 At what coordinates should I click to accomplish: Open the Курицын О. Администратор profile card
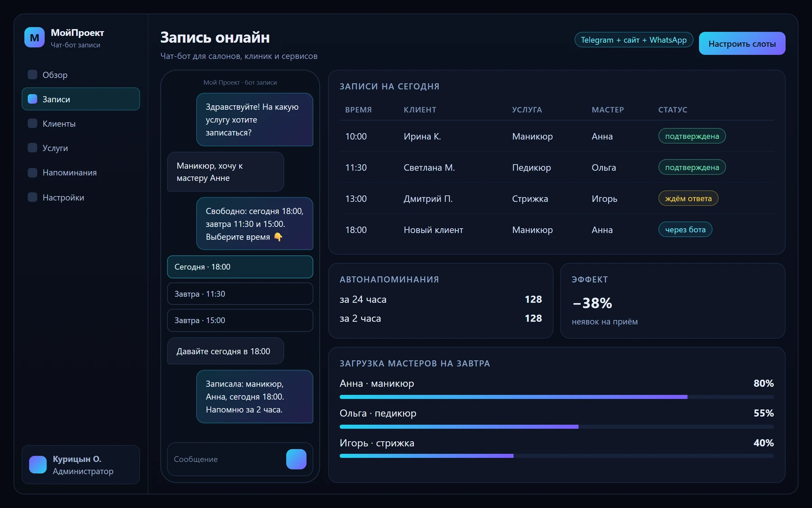(81, 465)
